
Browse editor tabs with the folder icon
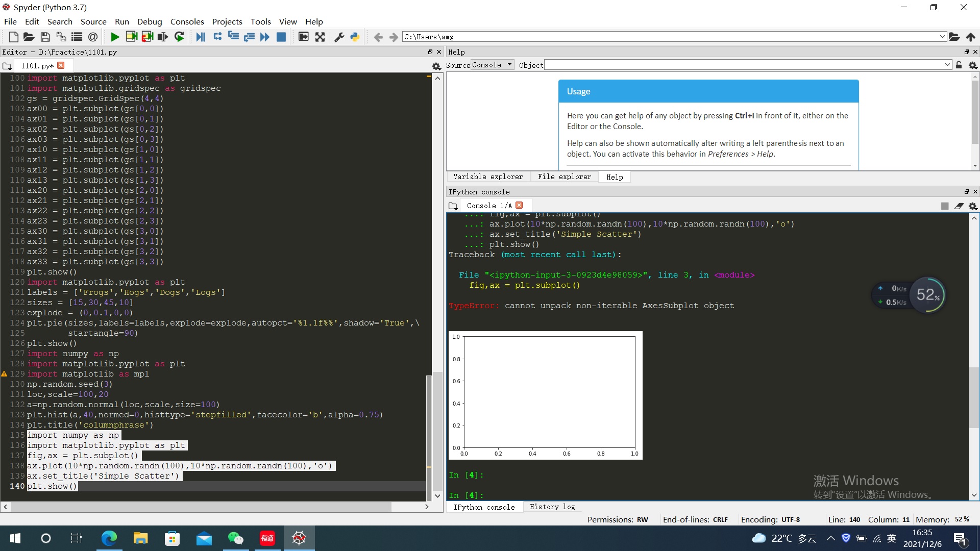tap(7, 66)
